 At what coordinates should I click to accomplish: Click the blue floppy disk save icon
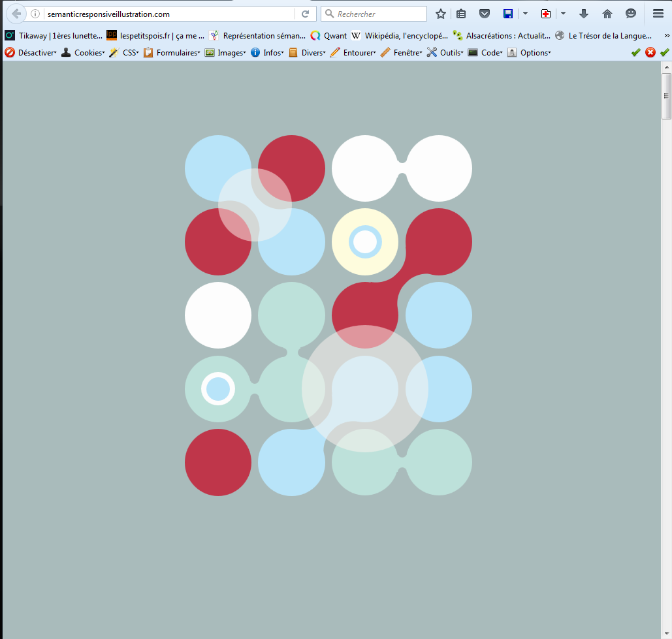point(508,14)
